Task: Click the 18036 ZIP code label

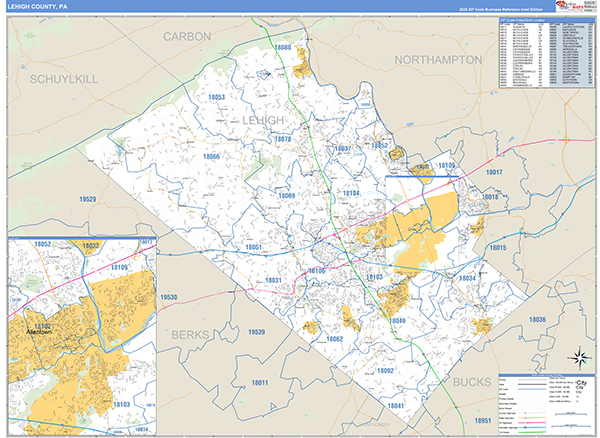Action: click(x=538, y=319)
